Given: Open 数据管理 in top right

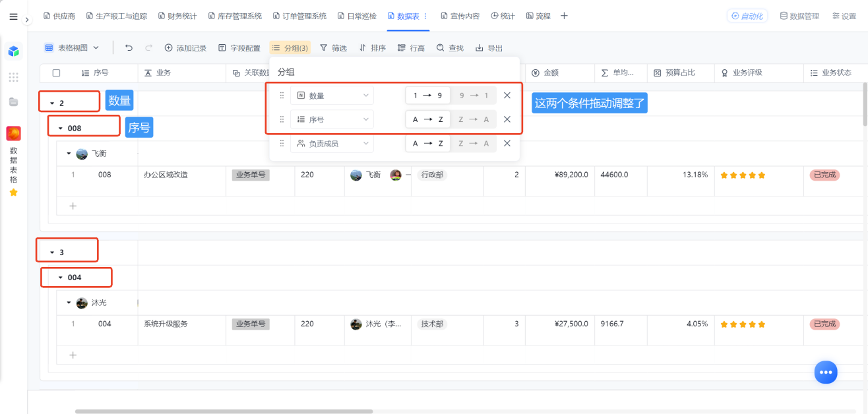Looking at the screenshot, I should click(x=799, y=16).
